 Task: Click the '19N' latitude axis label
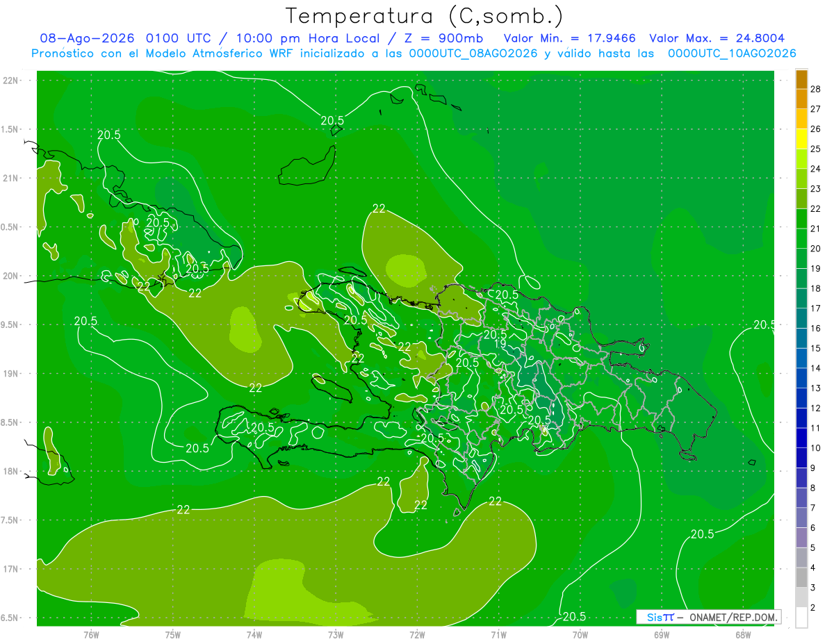tap(12, 374)
